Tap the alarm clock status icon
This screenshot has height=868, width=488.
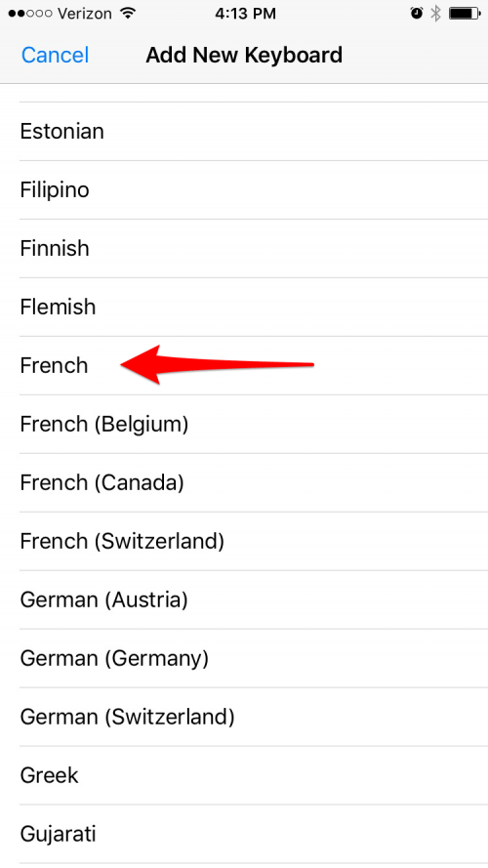tap(416, 14)
